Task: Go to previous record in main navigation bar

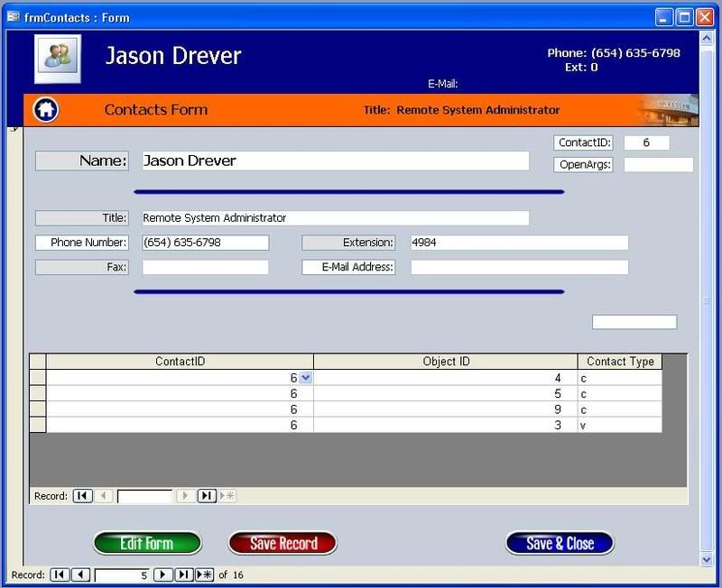Action: (80, 574)
